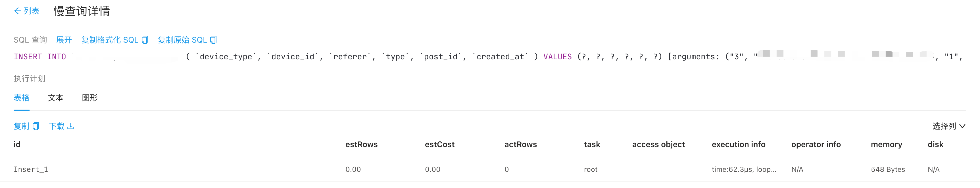Click the copy icon next to 复制
Image resolution: width=980 pixels, height=188 pixels.
[36, 126]
